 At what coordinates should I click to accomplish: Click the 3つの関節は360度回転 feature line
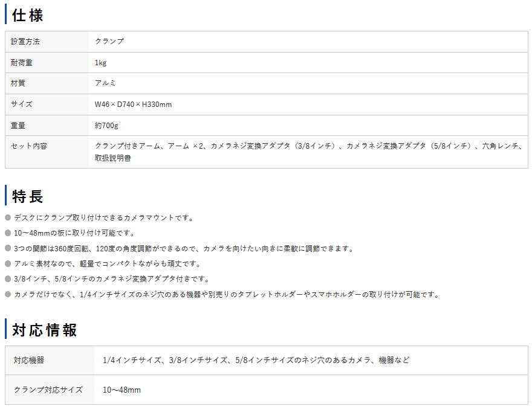click(x=184, y=248)
